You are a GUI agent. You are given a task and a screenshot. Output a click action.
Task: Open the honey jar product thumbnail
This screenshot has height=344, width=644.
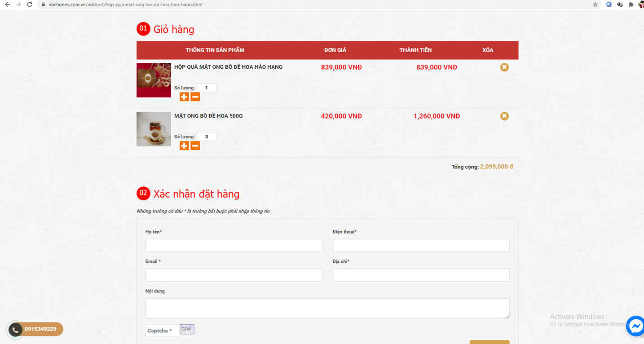[154, 129]
